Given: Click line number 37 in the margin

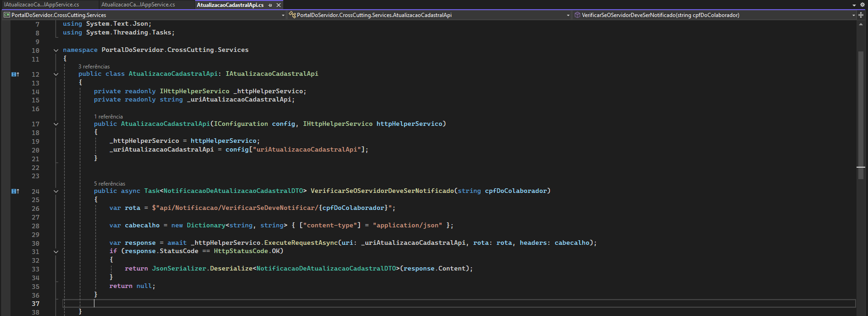Looking at the screenshot, I should click(x=35, y=304).
